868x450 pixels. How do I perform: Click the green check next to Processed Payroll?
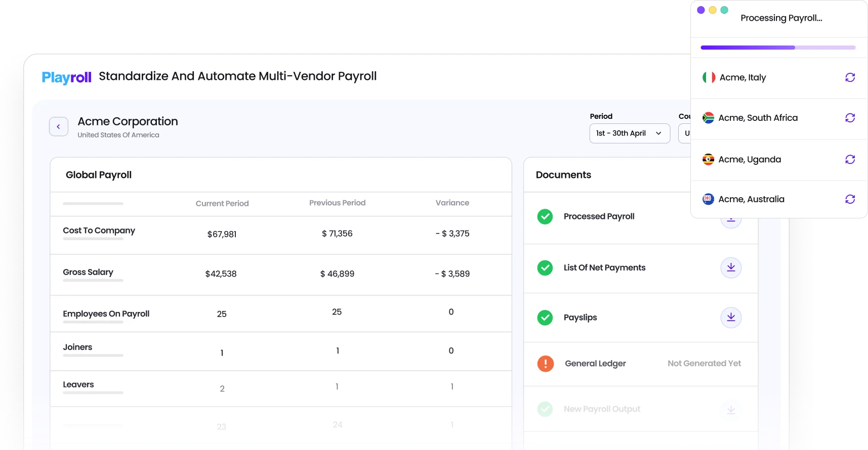(545, 216)
